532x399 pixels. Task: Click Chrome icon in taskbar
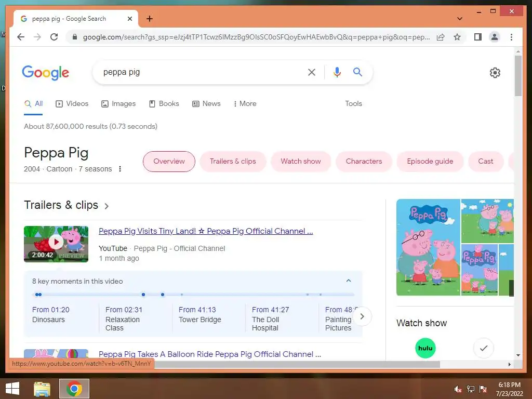74,389
